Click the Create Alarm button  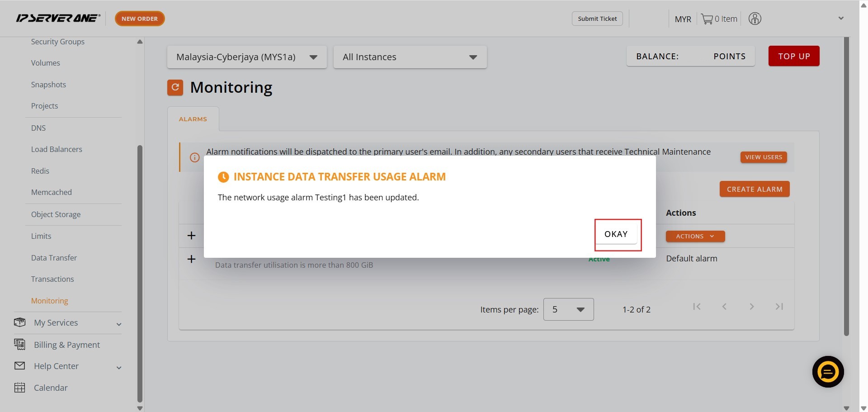754,189
